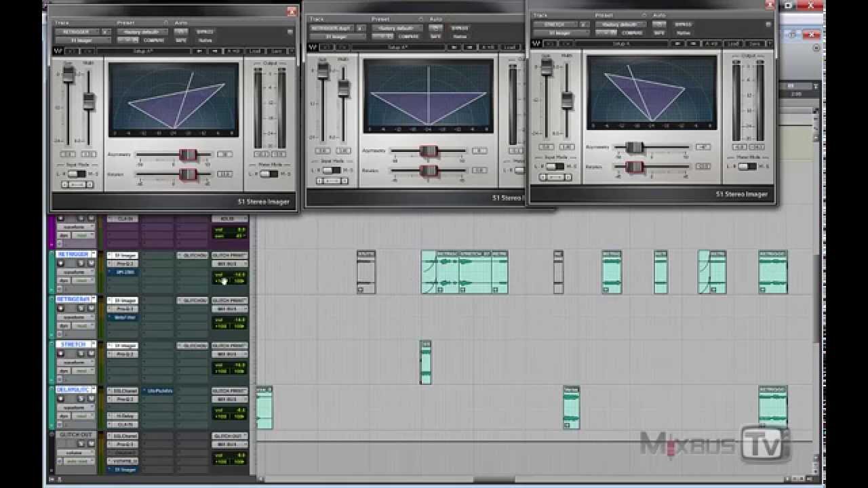Screen dimensions: 868x488
Task: Flip Phase Mode switch in STRETCH plugin
Action: (747, 167)
